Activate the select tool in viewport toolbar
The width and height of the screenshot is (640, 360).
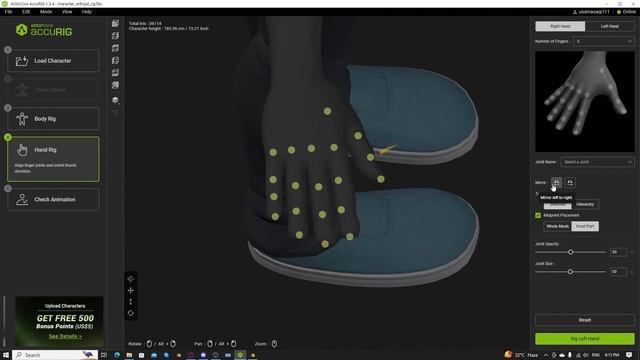(131, 279)
